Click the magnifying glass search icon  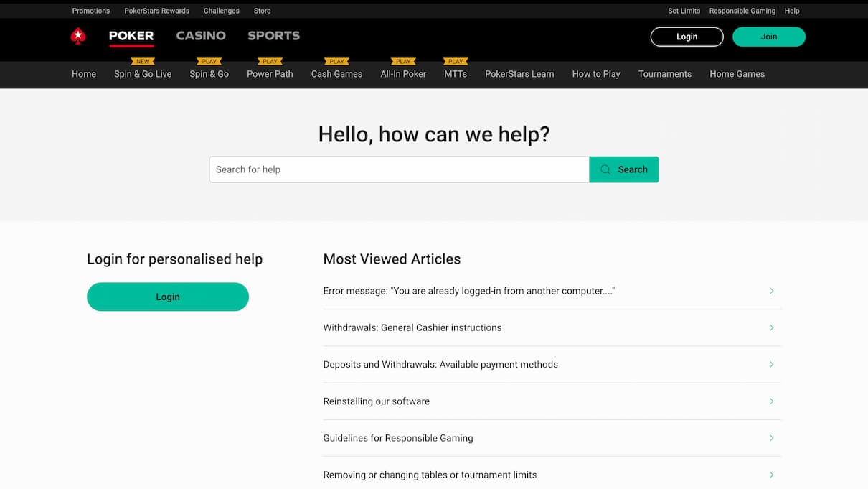[605, 169]
